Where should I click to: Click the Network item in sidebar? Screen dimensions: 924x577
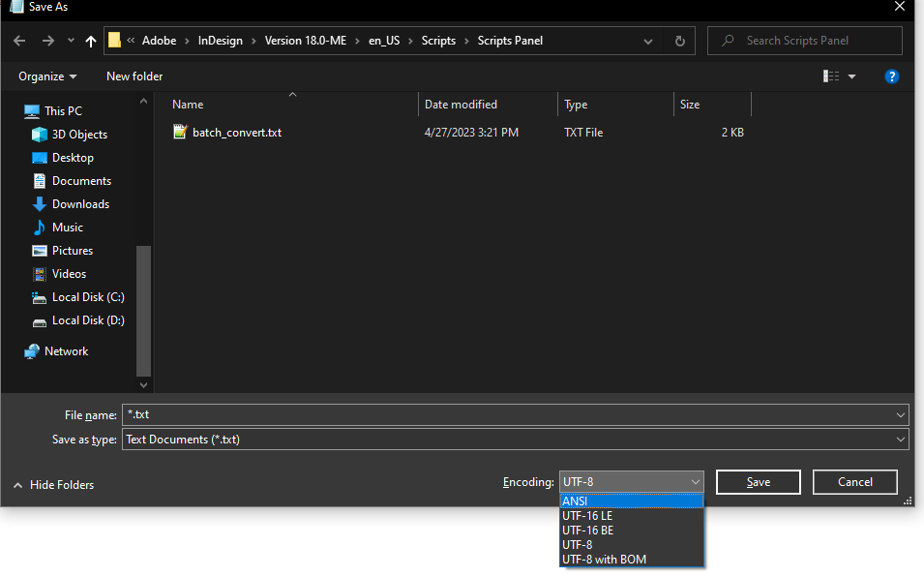[x=68, y=350]
